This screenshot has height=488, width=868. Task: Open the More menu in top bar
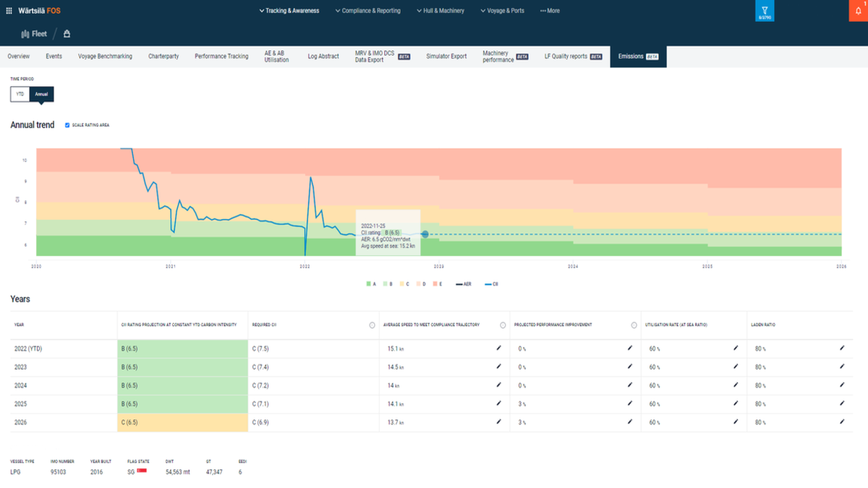click(x=550, y=11)
